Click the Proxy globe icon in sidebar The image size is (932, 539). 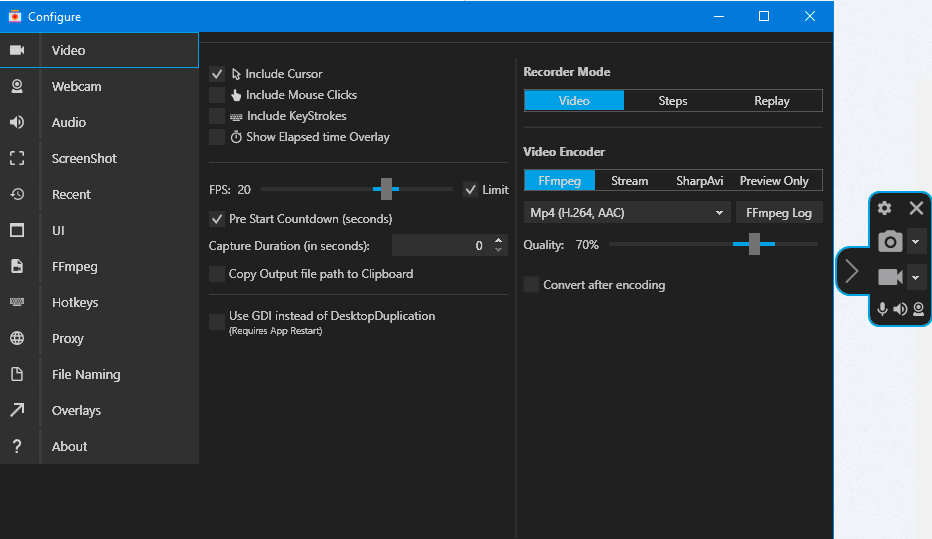tap(17, 338)
